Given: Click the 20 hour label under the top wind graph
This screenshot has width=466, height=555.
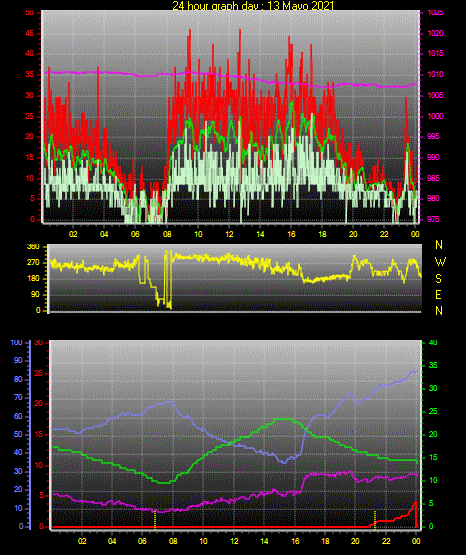Looking at the screenshot, I should pos(353,234).
